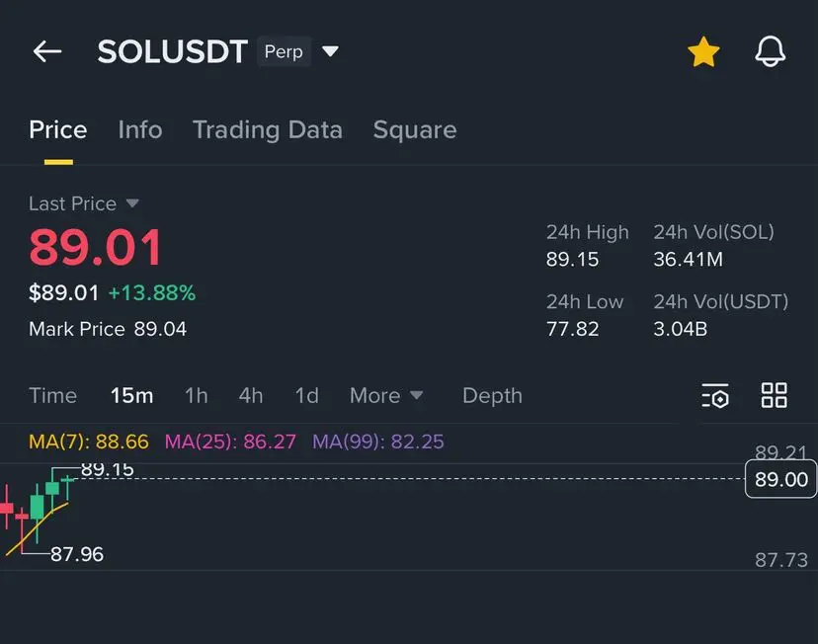
Task: Go to the Square tab
Action: pyautogui.click(x=415, y=129)
